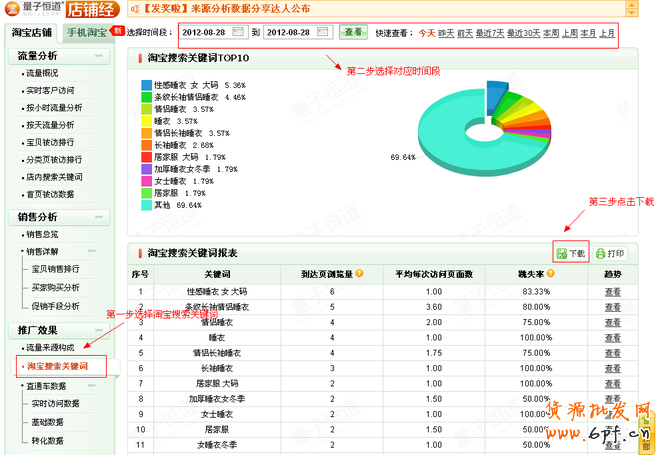Click the 最近7天 quick view link
Viewport: 660px width, 455px height.
[490, 33]
